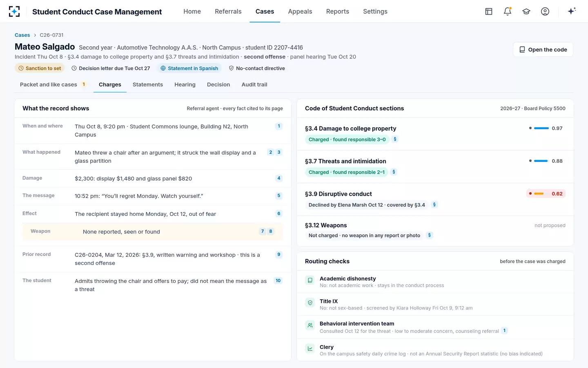
Task: Switch to the Statements tab
Action: point(148,85)
